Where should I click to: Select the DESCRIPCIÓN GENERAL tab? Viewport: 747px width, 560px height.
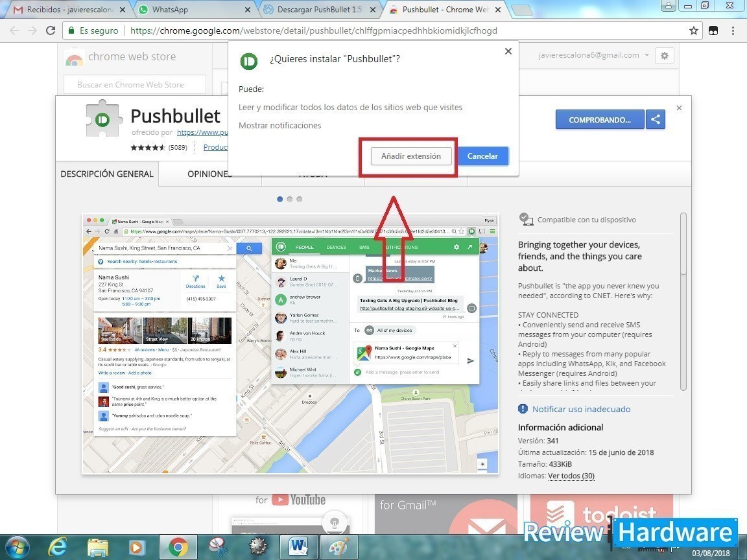click(107, 174)
